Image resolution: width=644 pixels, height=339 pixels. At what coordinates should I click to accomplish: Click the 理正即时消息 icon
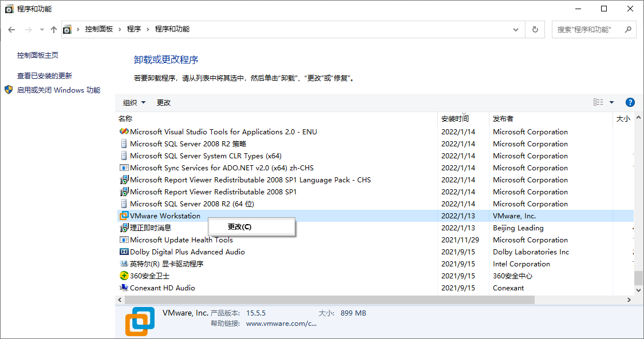tap(124, 228)
